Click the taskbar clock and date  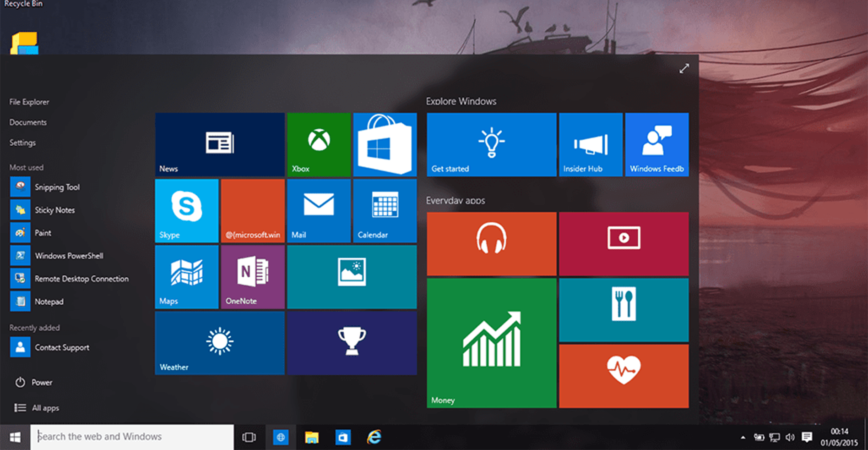coord(839,437)
